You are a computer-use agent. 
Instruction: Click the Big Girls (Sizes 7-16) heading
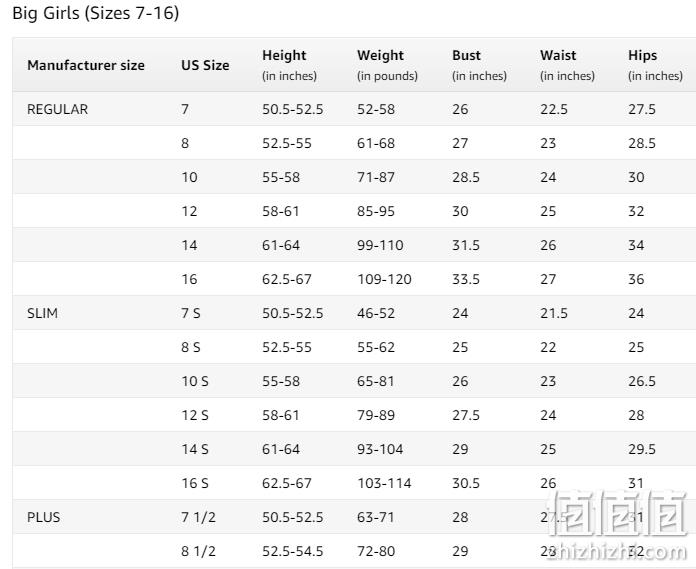pos(95,13)
